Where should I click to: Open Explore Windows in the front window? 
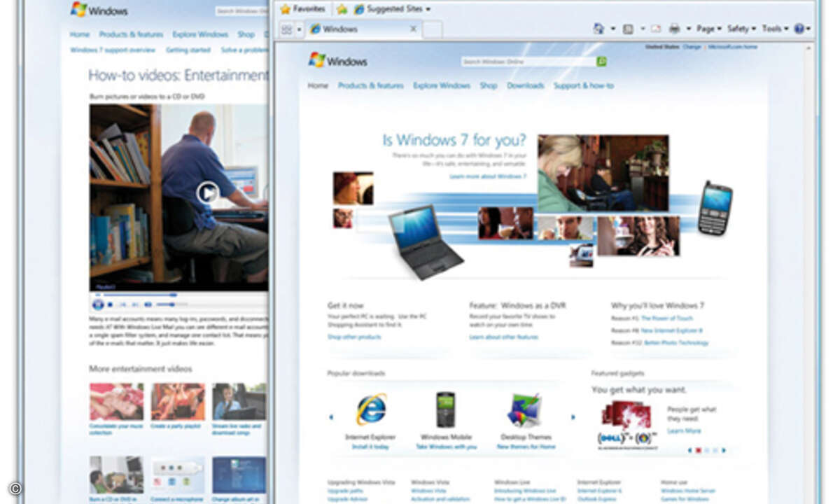(442, 85)
